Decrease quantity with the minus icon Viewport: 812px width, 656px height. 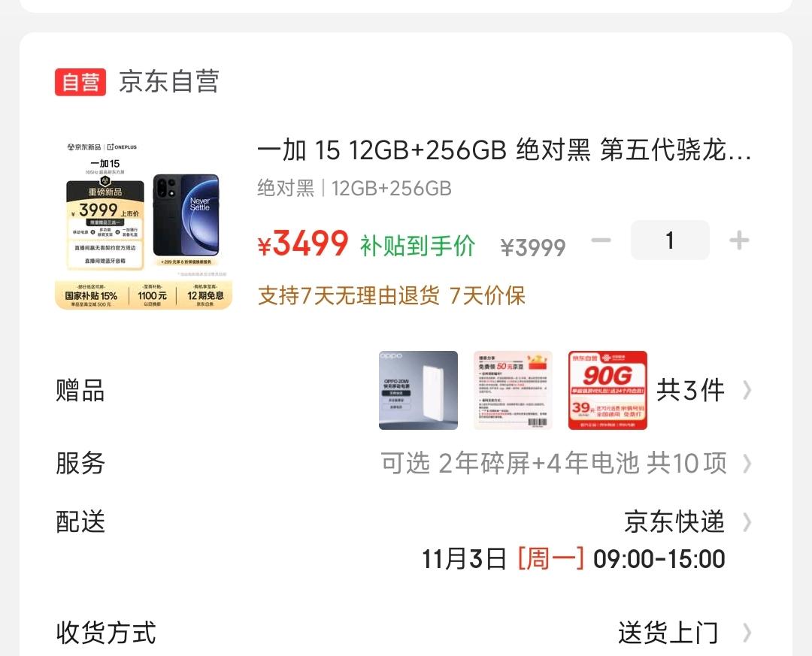[601, 240]
